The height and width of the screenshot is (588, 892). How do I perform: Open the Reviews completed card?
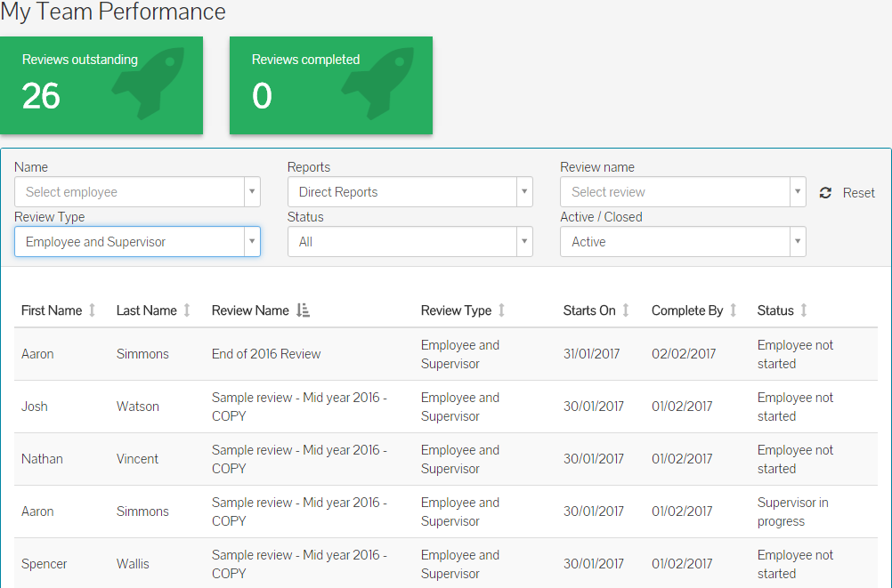click(x=331, y=85)
